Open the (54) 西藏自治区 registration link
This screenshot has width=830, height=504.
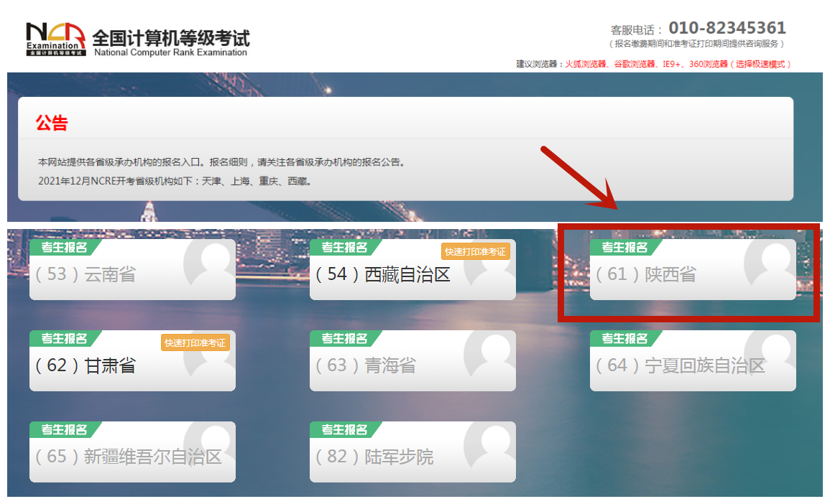point(383,275)
